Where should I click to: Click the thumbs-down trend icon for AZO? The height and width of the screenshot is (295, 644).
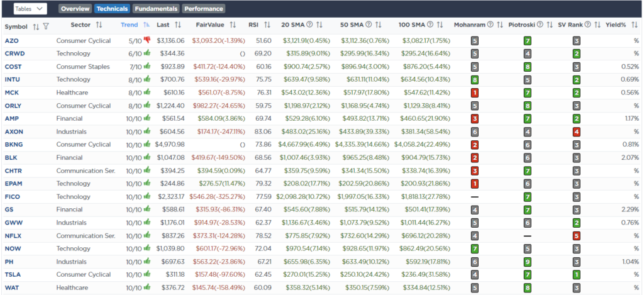(x=147, y=40)
